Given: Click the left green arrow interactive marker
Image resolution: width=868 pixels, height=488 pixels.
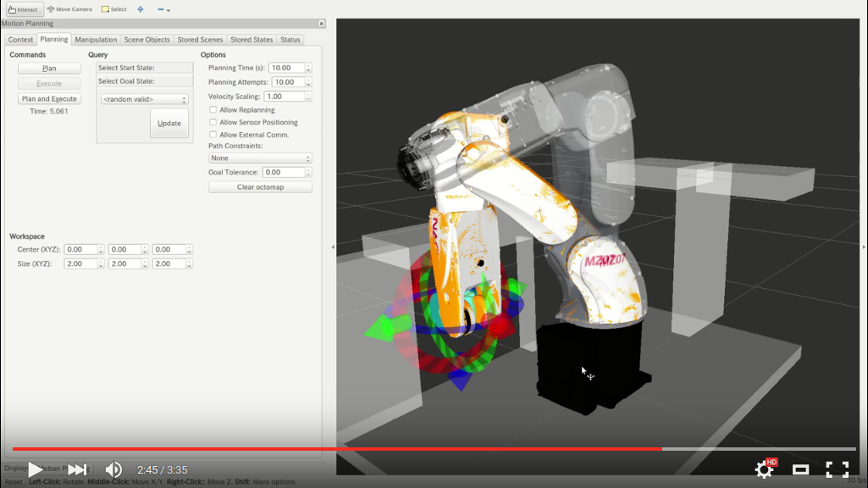Looking at the screenshot, I should coord(388,328).
